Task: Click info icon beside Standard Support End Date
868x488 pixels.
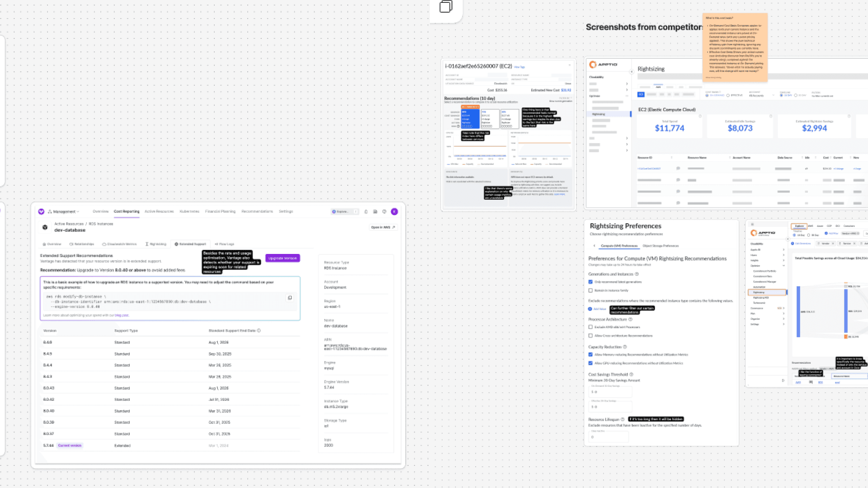Action: [259, 331]
